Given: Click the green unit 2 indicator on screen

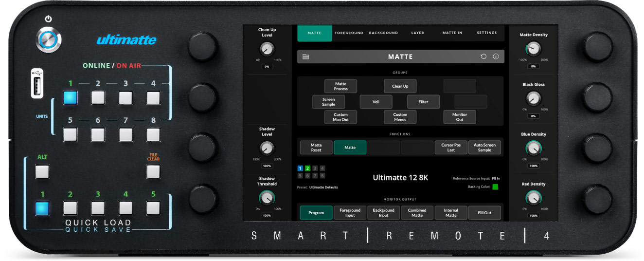Looking at the screenshot, I should pos(307,168).
